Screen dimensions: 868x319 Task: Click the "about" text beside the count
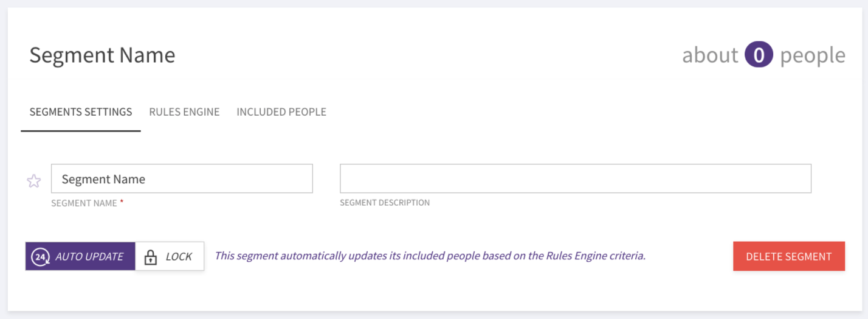(x=710, y=55)
